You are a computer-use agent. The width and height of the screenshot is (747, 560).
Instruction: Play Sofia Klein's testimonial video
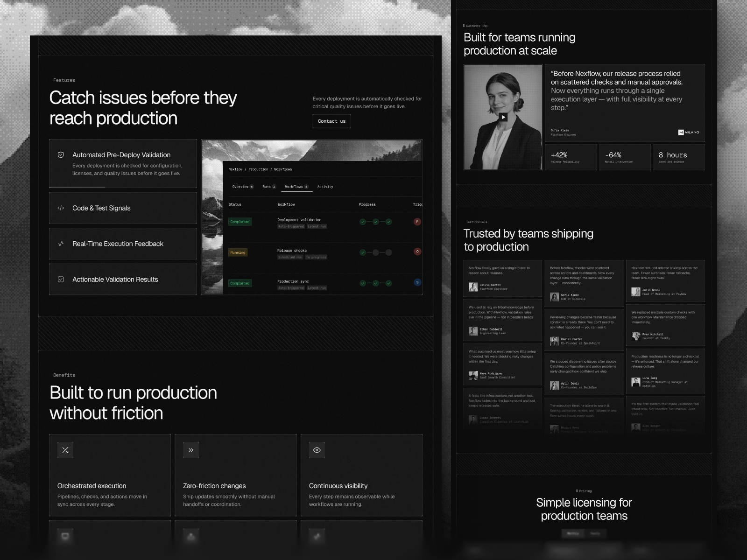(504, 116)
